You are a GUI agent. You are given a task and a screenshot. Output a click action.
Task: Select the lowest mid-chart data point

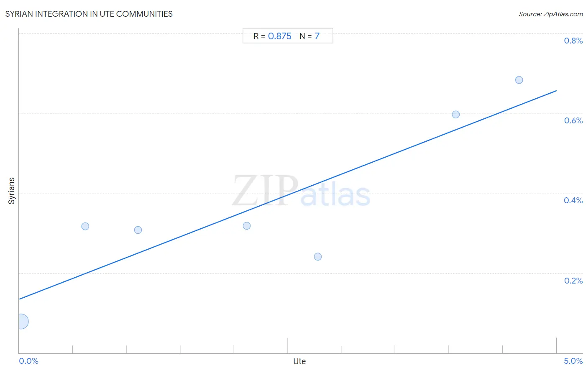(318, 257)
